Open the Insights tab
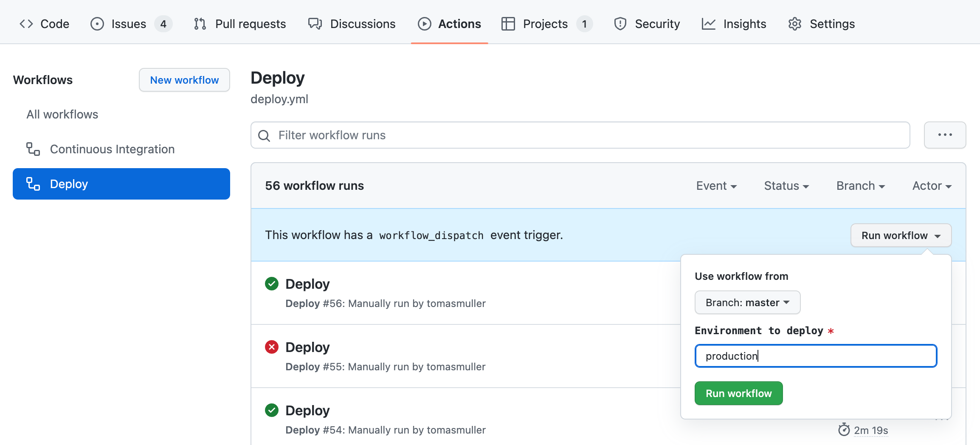Viewport: 980px width, 445px height. [x=734, y=24]
